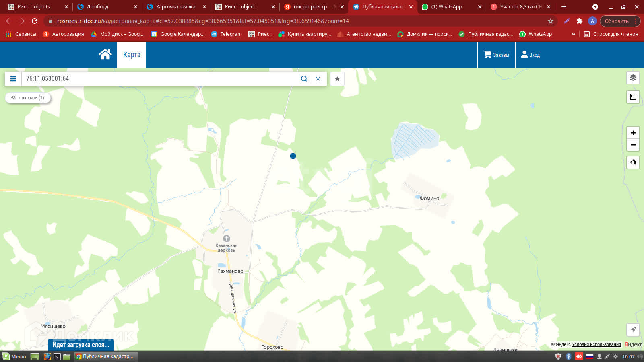Zoom out the map with minus button
The width and height of the screenshot is (644, 362).
point(633,145)
